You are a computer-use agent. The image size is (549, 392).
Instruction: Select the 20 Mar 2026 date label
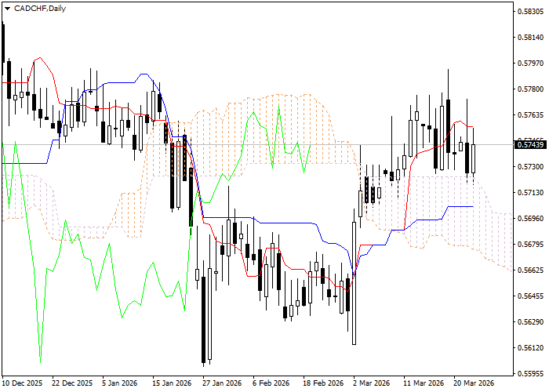click(472, 383)
